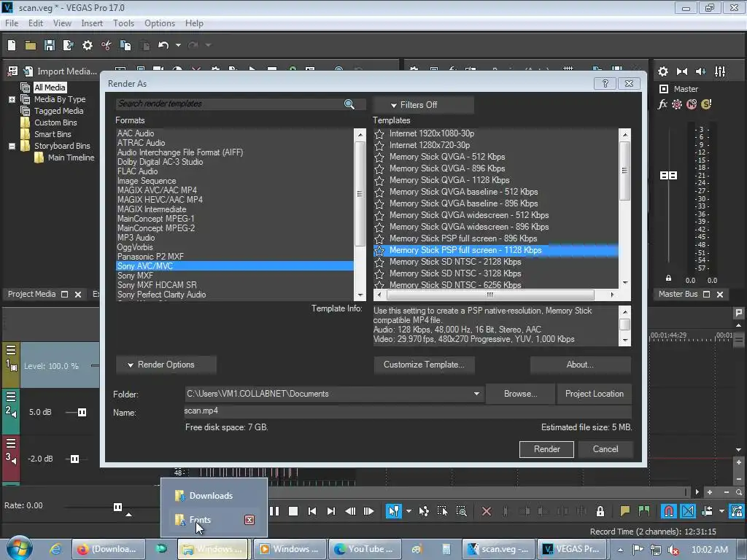The image size is (747, 560).
Task: Save the project using floppy disk icon
Action: point(50,45)
